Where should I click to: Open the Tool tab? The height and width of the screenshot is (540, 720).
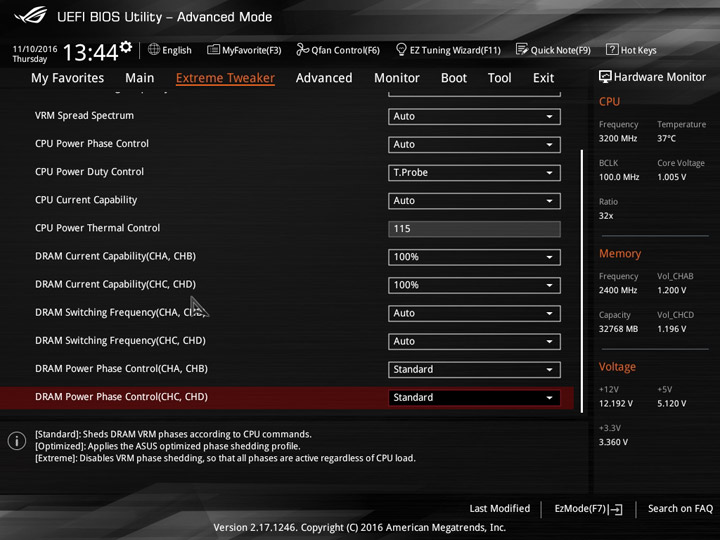coord(500,78)
